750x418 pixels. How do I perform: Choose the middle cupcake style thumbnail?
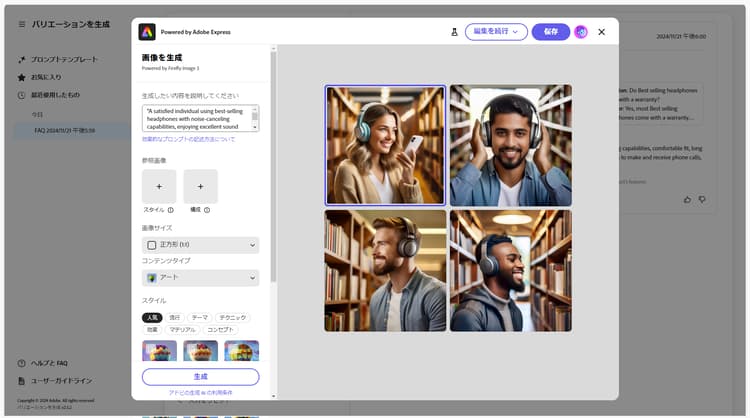tap(200, 351)
